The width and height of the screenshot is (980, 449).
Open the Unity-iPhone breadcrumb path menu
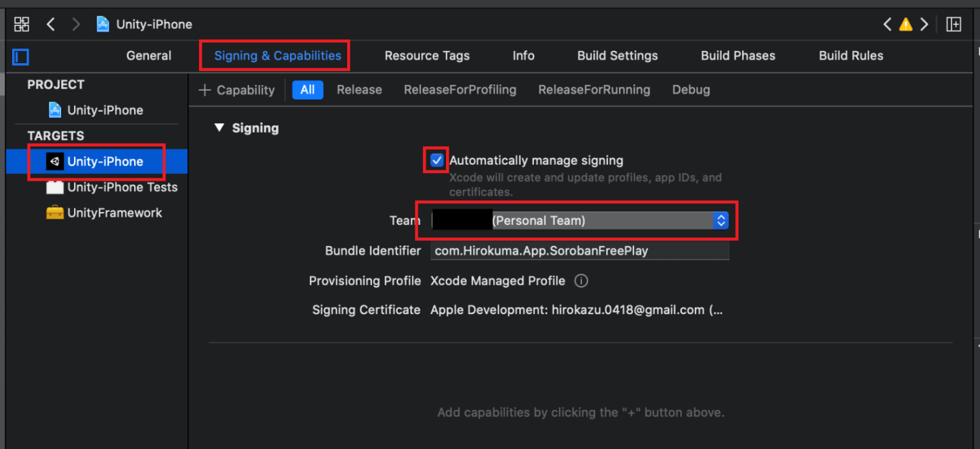153,24
